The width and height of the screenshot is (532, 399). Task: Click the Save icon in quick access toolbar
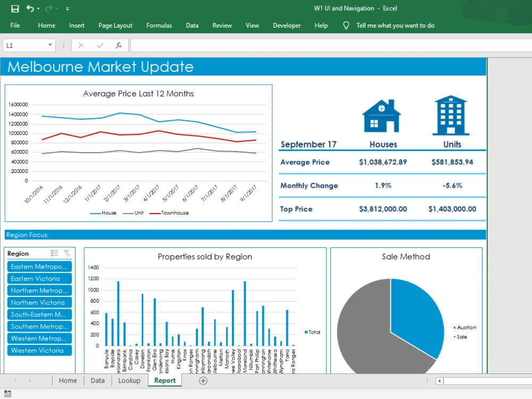[x=15, y=9]
